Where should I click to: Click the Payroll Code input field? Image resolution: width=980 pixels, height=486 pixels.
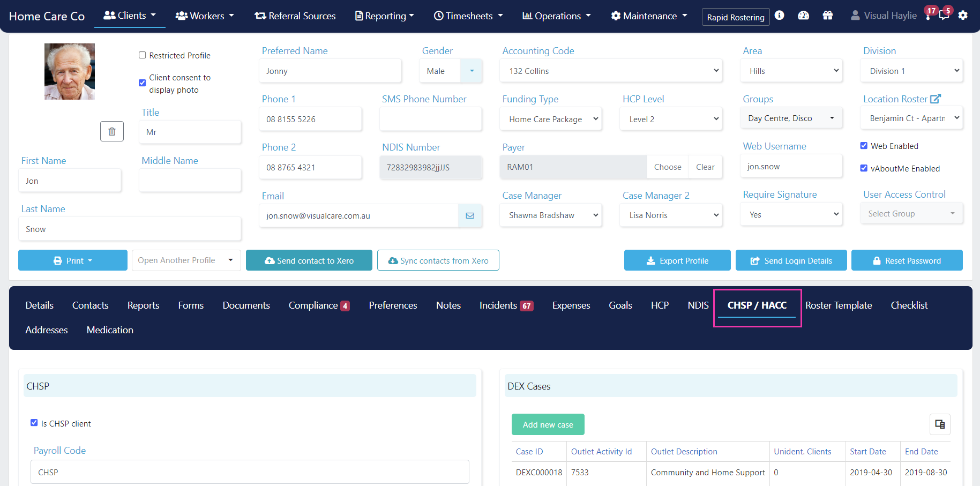pyautogui.click(x=250, y=472)
